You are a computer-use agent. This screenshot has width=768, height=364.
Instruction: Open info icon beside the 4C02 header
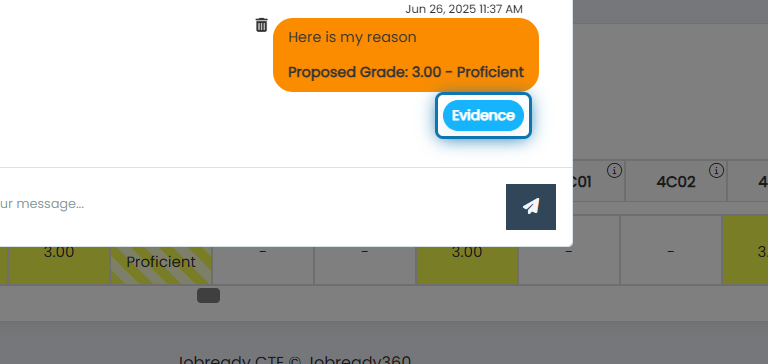tap(716, 170)
